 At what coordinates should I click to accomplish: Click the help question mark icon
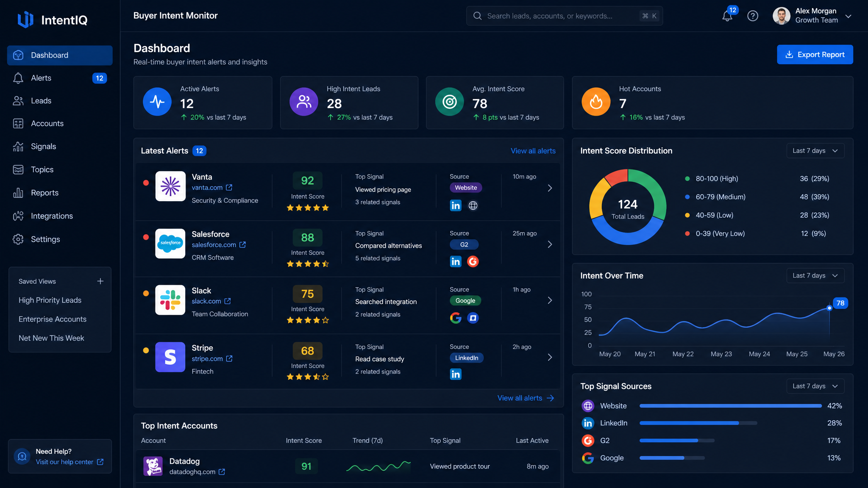point(753,16)
